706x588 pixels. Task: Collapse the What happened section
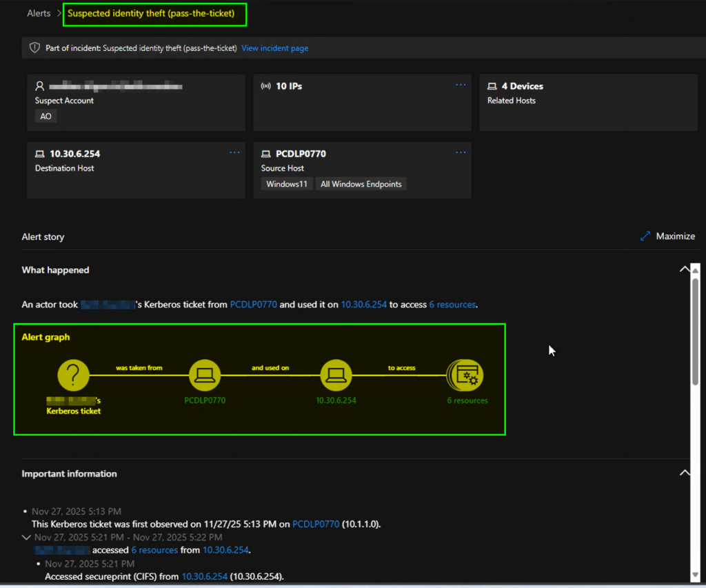coord(684,270)
